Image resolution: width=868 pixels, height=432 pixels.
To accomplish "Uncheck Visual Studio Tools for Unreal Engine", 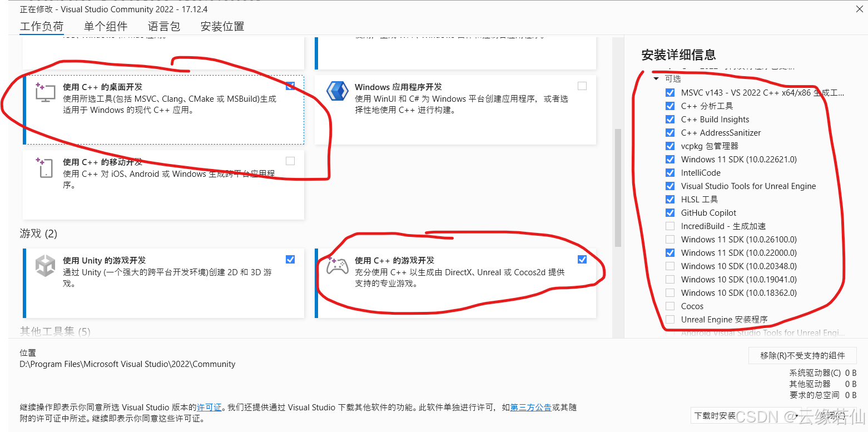I will click(x=670, y=186).
